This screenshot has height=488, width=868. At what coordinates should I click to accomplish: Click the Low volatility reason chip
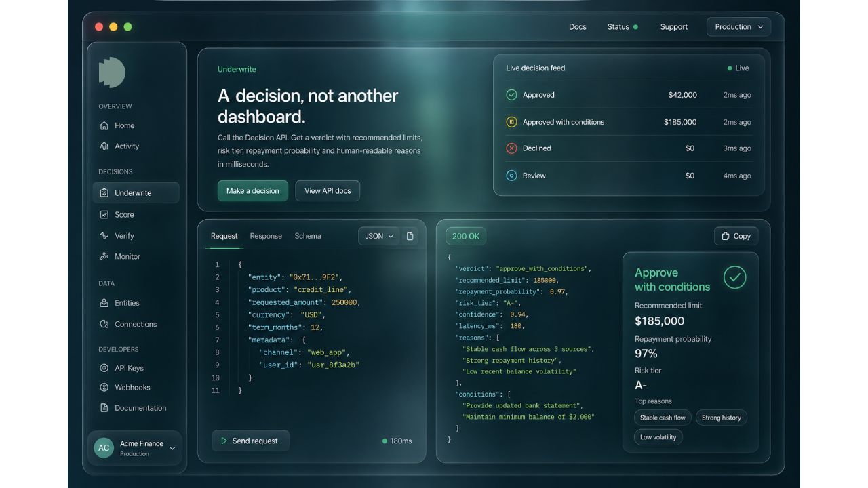658,437
